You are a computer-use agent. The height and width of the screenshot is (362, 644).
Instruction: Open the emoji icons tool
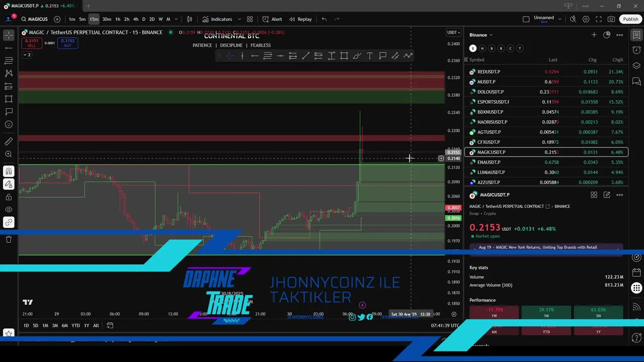tap(9, 125)
